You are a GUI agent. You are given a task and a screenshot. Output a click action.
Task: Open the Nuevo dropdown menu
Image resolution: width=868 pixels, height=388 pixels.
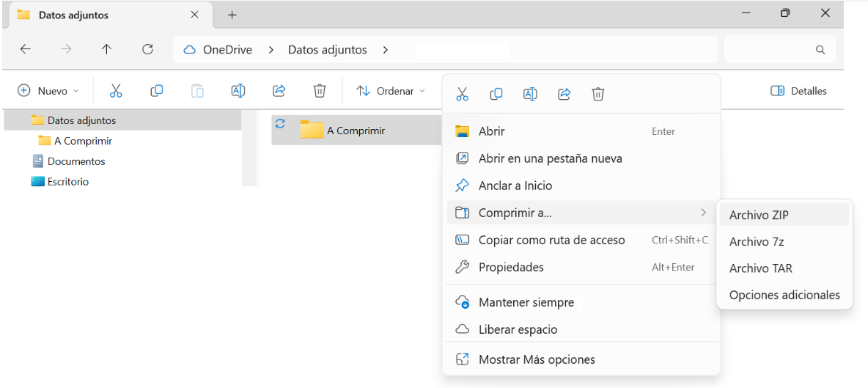(48, 91)
